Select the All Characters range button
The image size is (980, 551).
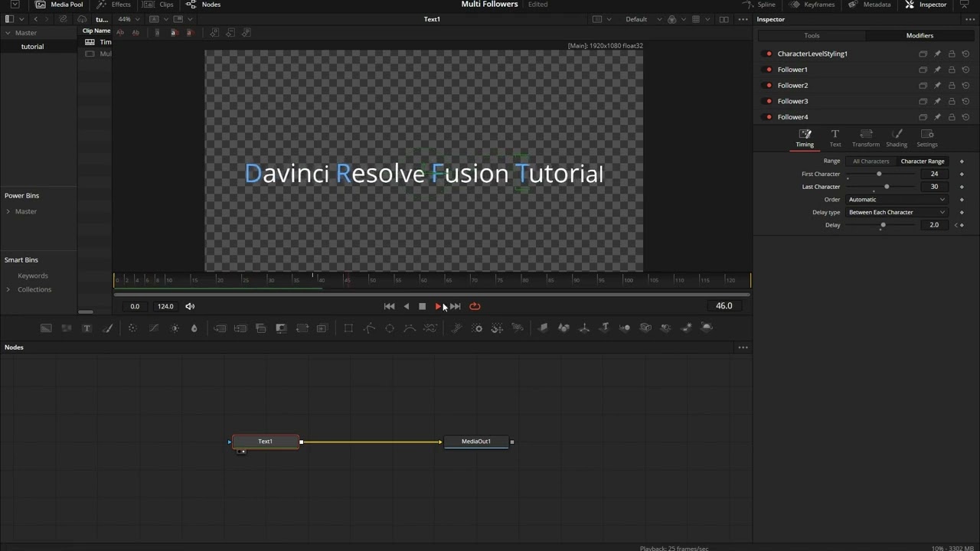(x=871, y=161)
